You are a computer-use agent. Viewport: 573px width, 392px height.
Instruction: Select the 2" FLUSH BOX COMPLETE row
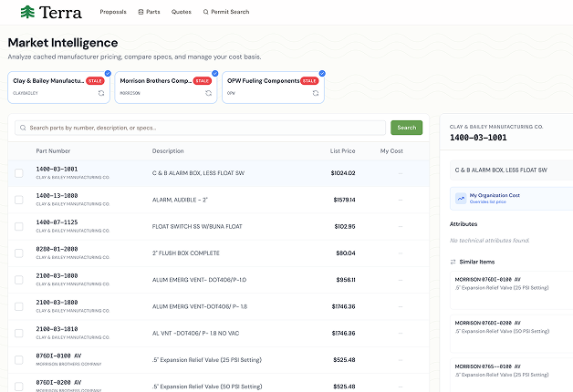219,253
